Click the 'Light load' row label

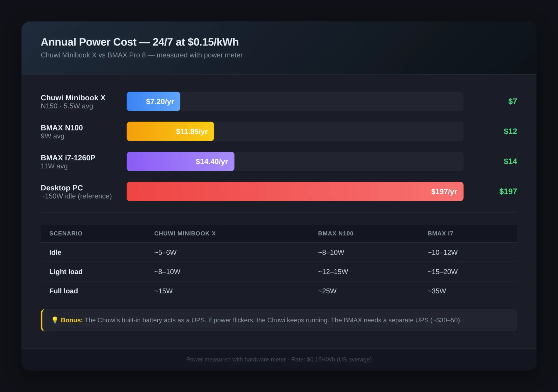(66, 272)
